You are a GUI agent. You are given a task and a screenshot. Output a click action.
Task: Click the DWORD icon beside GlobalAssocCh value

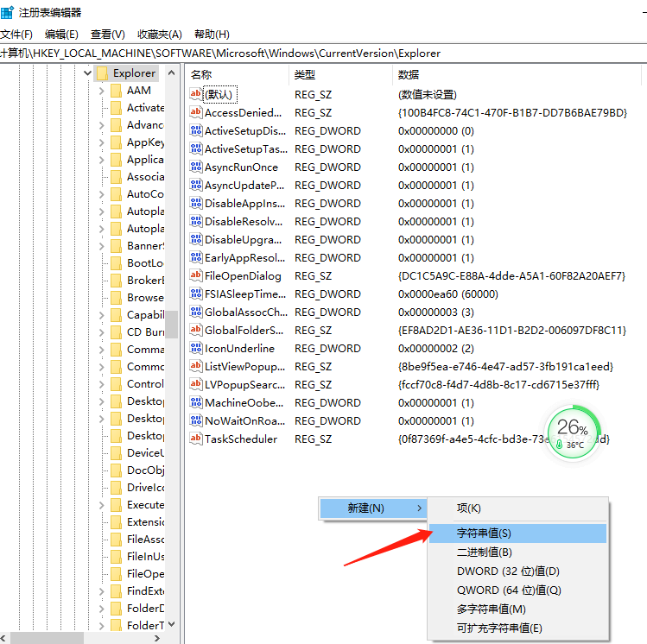[x=195, y=313]
